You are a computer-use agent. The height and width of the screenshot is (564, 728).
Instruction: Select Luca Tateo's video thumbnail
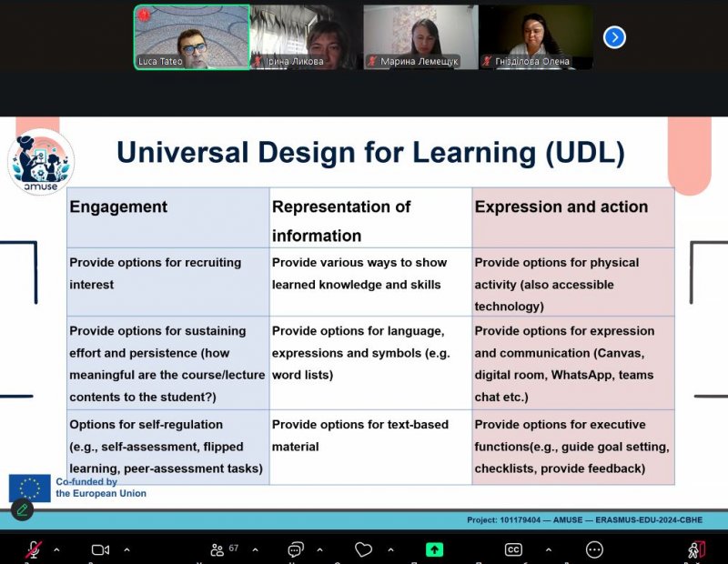pyautogui.click(x=191, y=36)
